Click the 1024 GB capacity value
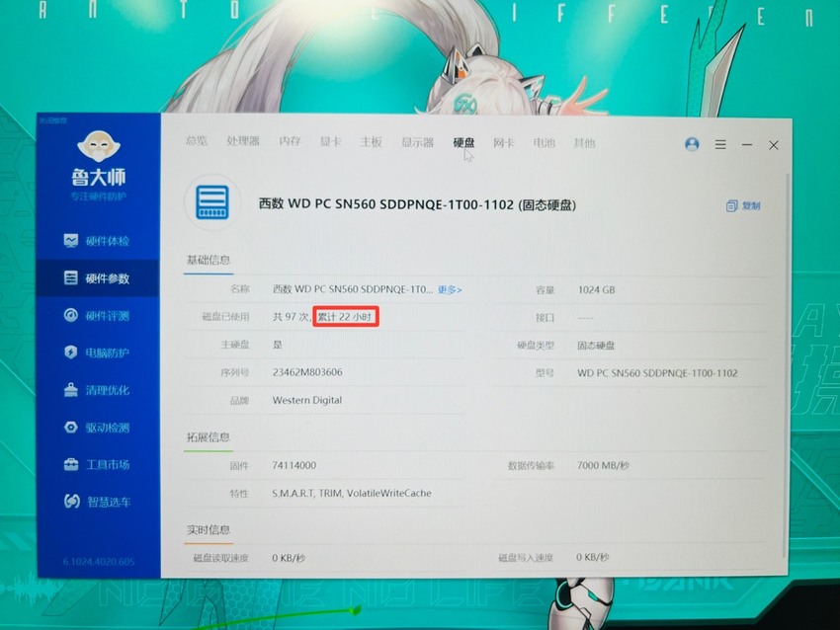Screen dimensions: 840x630 pos(596,290)
